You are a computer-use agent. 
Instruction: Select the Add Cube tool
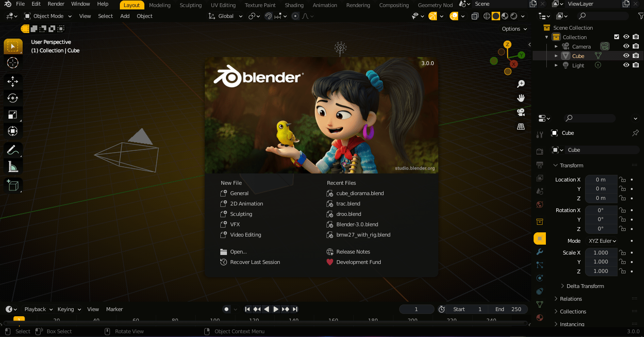click(x=13, y=185)
